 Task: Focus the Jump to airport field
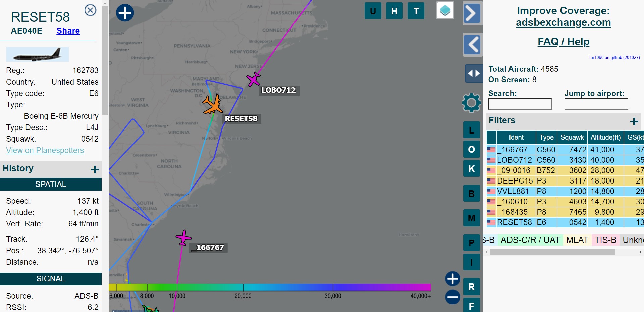596,104
